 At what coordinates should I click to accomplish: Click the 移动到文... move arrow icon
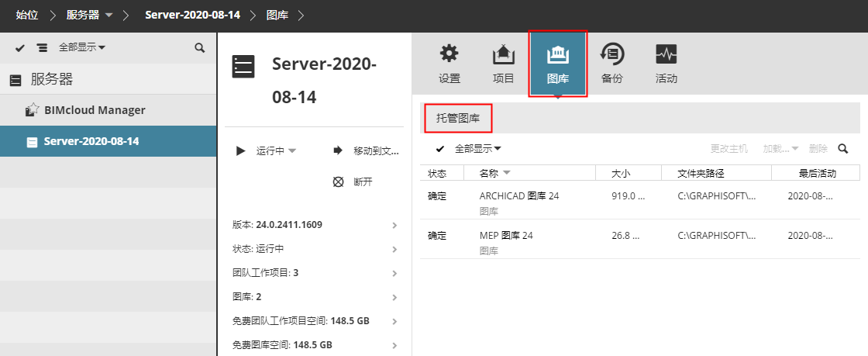[x=338, y=150]
